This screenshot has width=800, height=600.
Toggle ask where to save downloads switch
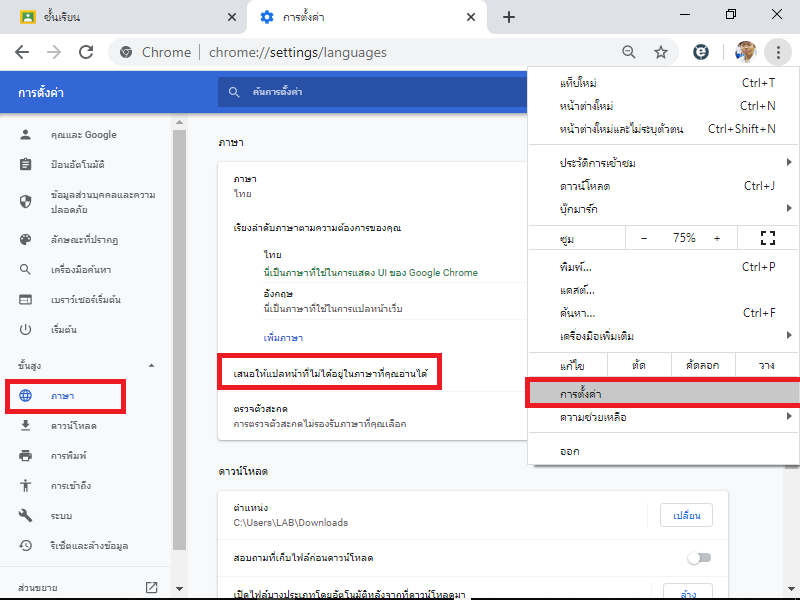coord(698,557)
